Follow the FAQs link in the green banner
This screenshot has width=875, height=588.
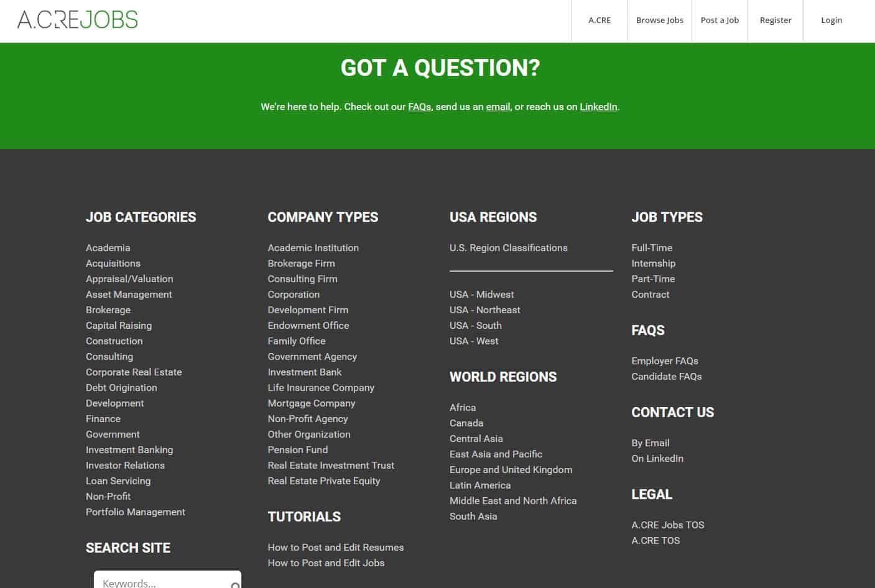click(x=419, y=107)
